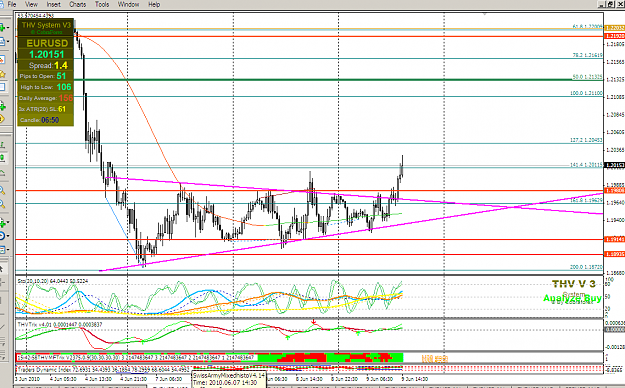Open the Profiles toolbar icon

coord(2,41)
